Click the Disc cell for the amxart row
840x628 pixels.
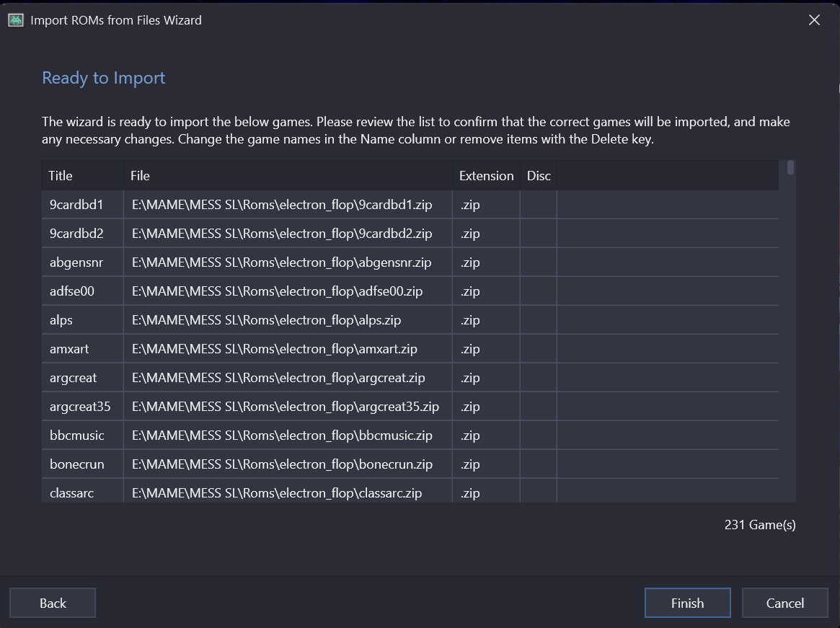[538, 349]
